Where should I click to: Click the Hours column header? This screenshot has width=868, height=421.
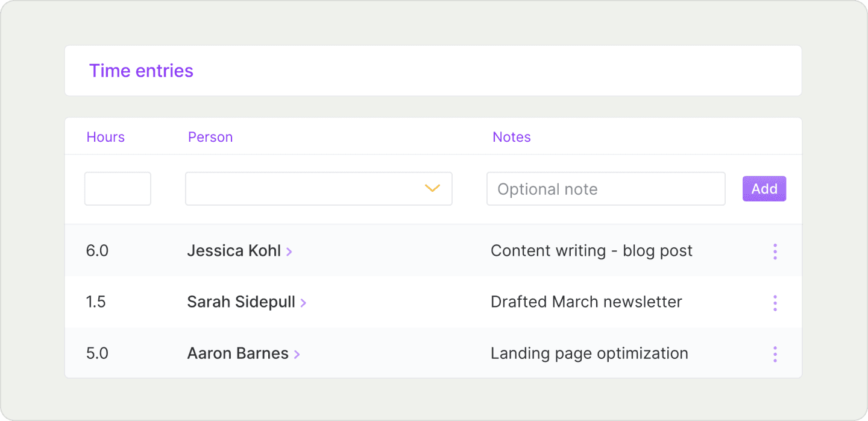[105, 137]
